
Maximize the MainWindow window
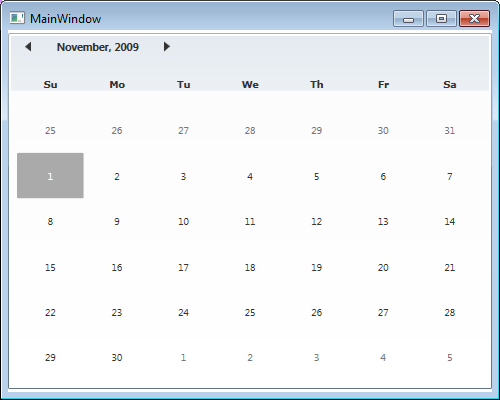(x=441, y=18)
